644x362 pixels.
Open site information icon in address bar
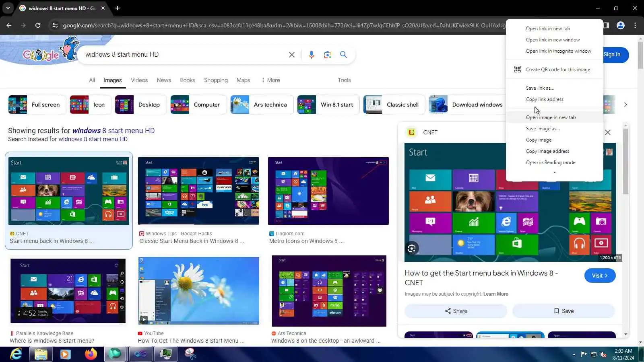pyautogui.click(x=55, y=25)
